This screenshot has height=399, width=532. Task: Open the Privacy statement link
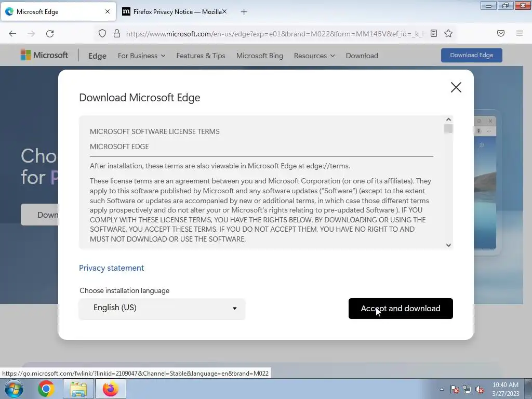tap(111, 268)
